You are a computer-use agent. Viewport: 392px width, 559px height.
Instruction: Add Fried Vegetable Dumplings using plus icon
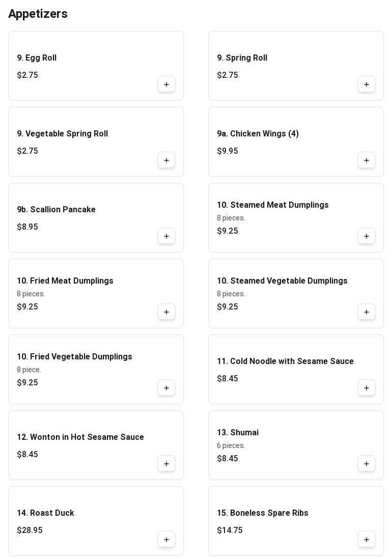166,388
